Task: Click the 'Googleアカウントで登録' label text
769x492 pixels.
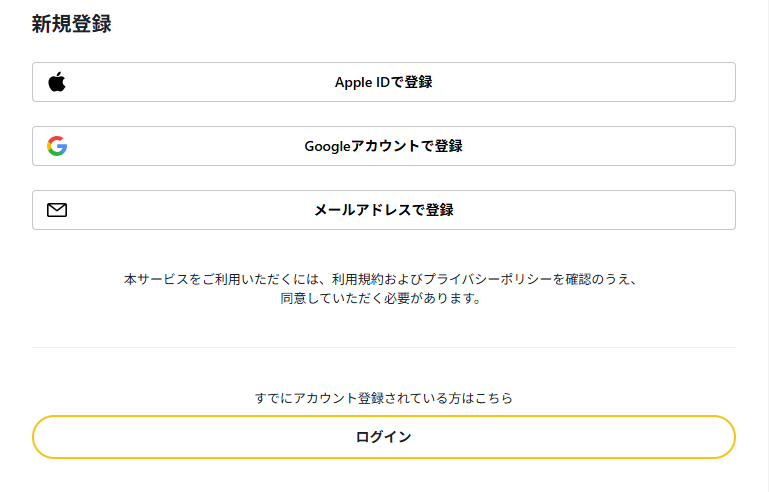Action: pyautogui.click(x=383, y=146)
